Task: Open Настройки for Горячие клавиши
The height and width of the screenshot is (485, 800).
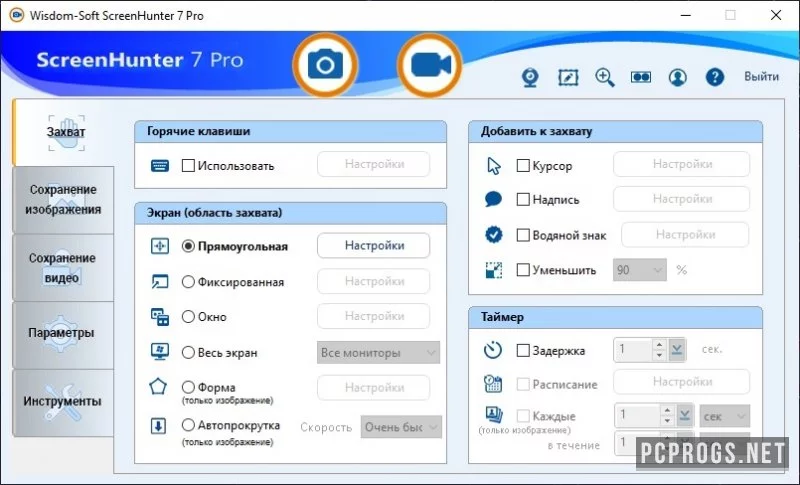Action: (373, 164)
